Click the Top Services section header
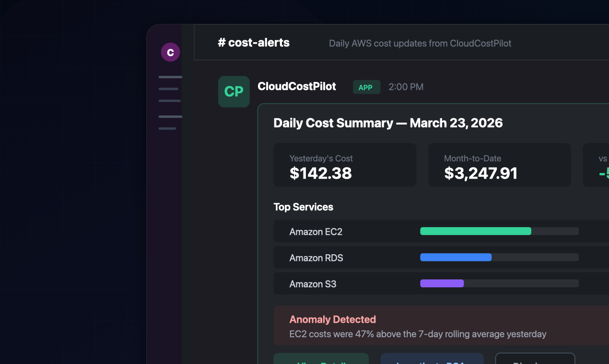The image size is (609, 364). point(303,207)
